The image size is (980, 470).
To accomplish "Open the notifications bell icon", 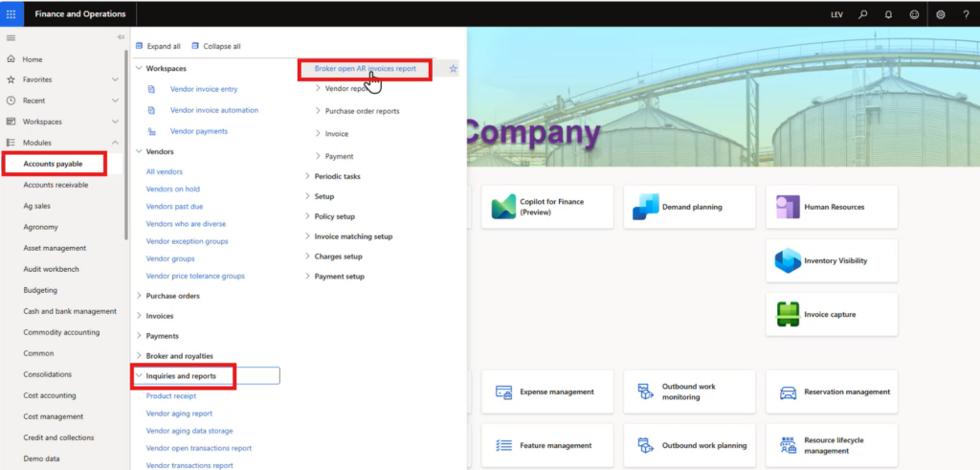I will [x=888, y=14].
